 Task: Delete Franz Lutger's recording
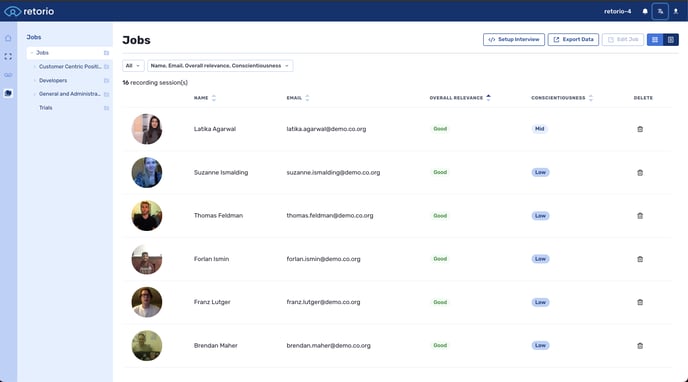point(640,302)
